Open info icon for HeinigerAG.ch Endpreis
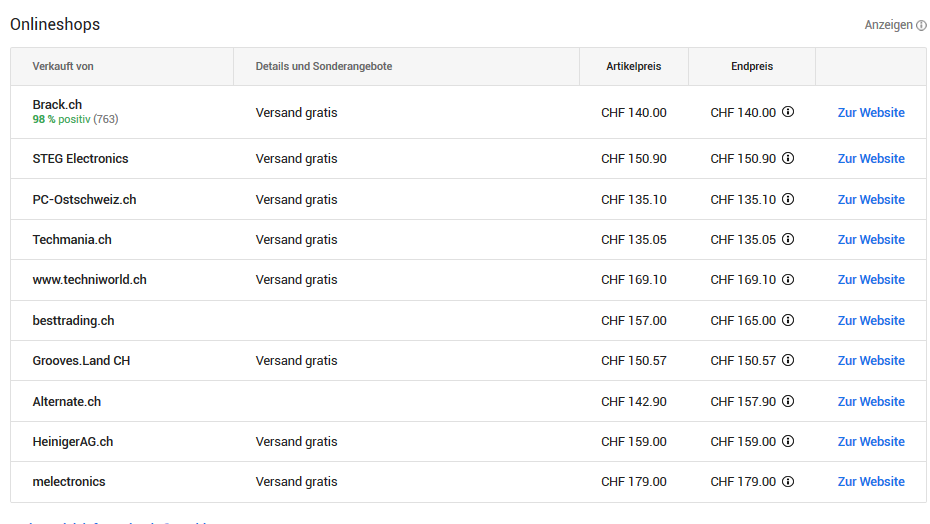930x524 pixels. [788, 442]
